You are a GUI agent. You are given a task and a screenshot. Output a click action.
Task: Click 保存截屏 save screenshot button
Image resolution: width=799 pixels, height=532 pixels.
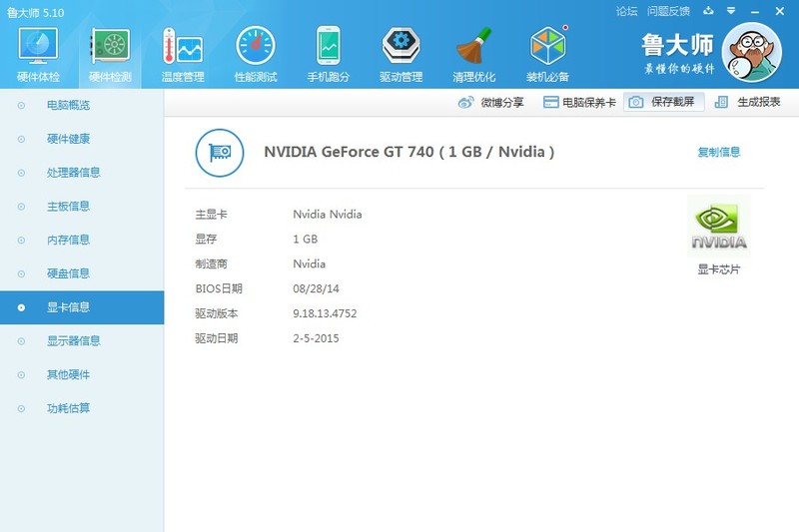664,102
